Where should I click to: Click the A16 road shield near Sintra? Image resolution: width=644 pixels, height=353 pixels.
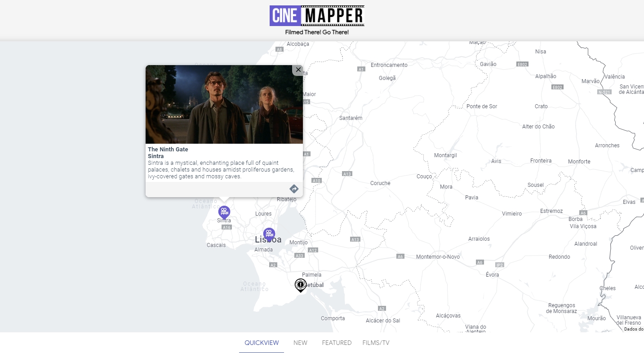coord(227,228)
